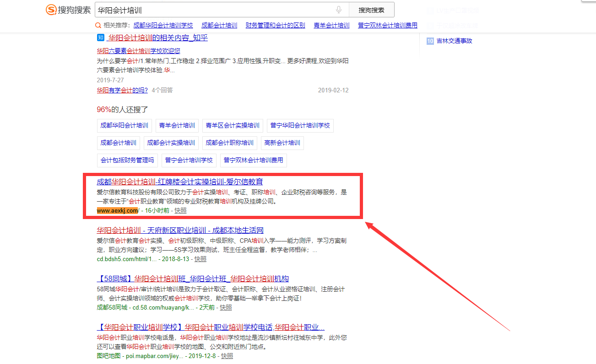Open 快照 for the cd.58.com result
596x364 pixels.
[x=226, y=307]
